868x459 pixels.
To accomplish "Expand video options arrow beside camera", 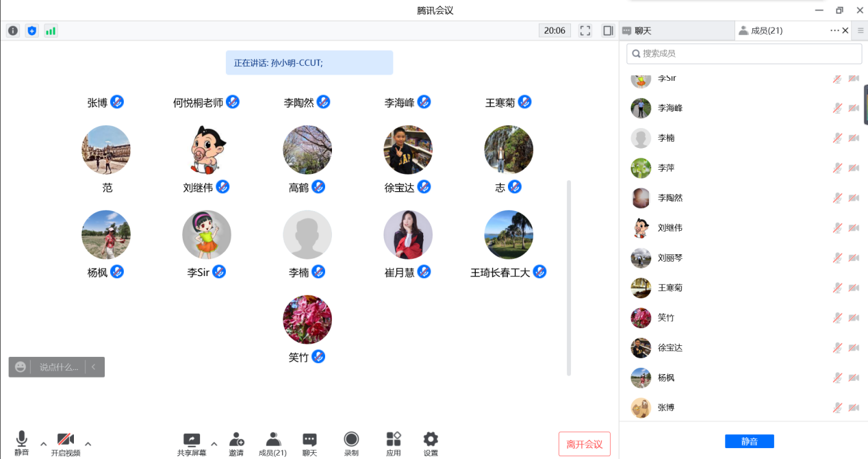I will (x=88, y=443).
